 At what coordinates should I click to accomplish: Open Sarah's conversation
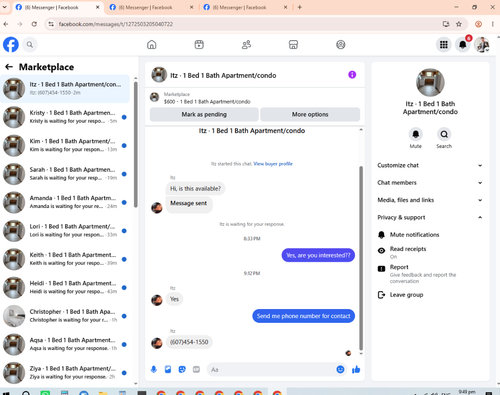coord(65,174)
